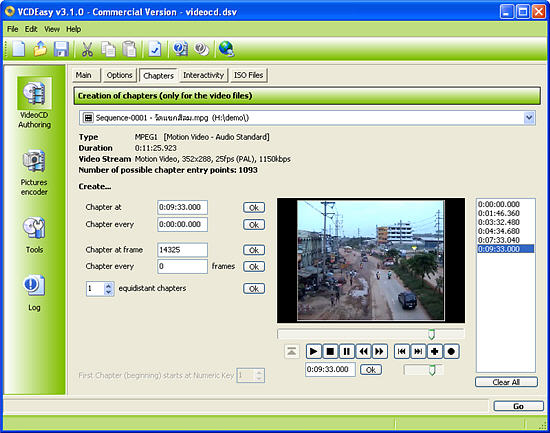Click the round record dot button
The width and height of the screenshot is (550, 433).
(x=451, y=351)
